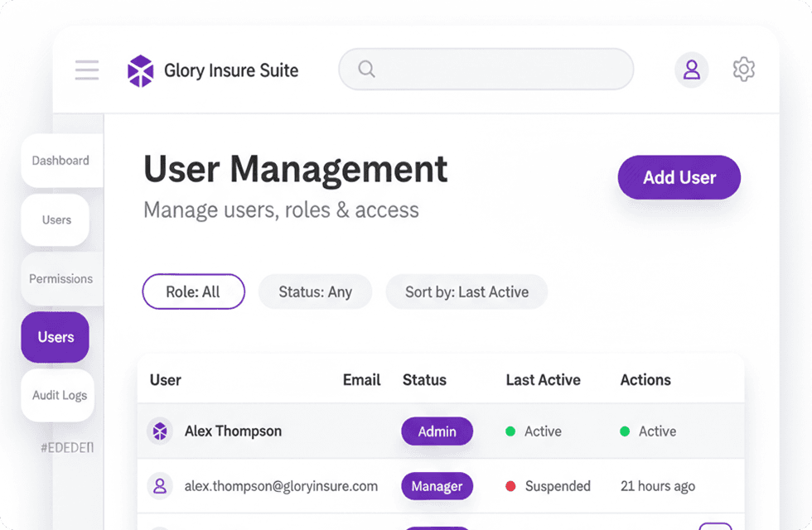Image resolution: width=812 pixels, height=530 pixels.
Task: Click the User column header
Action: tap(166, 380)
